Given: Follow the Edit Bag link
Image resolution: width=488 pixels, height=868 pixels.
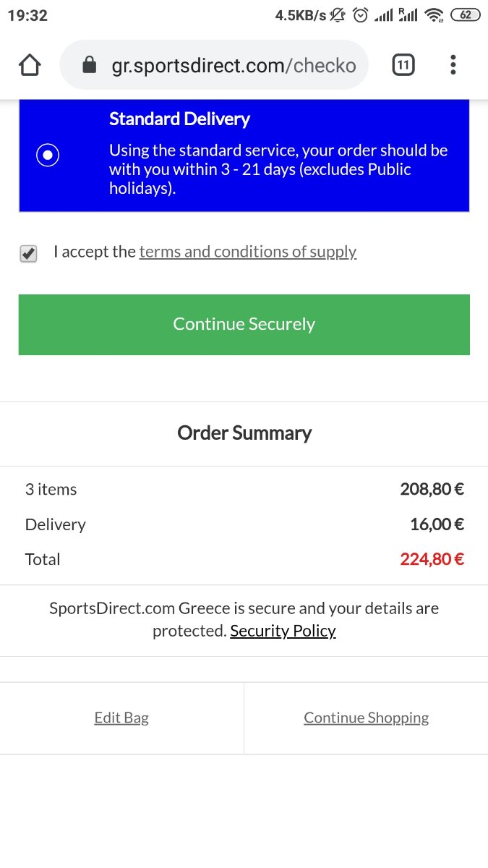Looking at the screenshot, I should pos(121,718).
